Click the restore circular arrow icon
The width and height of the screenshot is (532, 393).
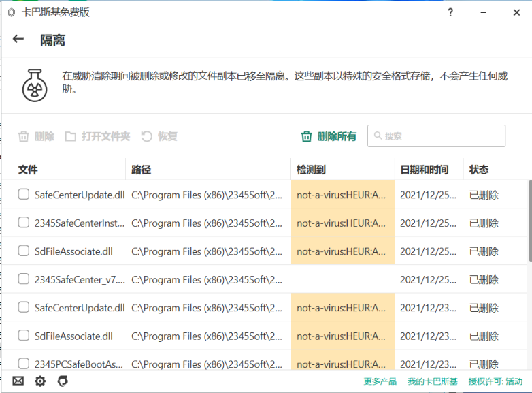tap(146, 136)
